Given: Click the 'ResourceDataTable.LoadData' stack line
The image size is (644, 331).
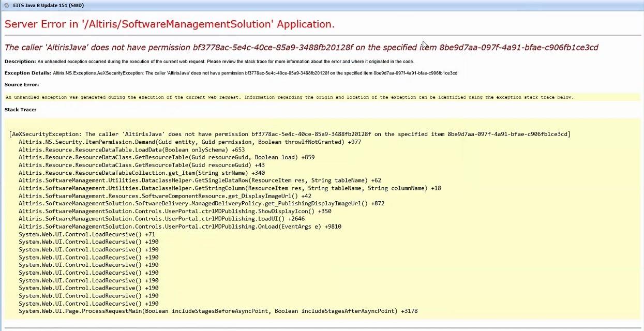Looking at the screenshot, I should pyautogui.click(x=132, y=149).
